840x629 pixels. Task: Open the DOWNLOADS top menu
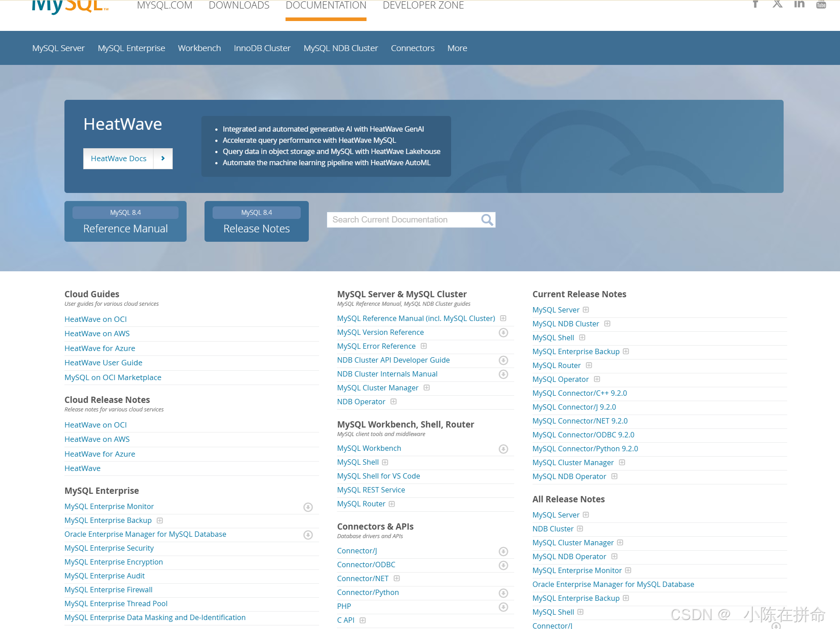pos(239,5)
